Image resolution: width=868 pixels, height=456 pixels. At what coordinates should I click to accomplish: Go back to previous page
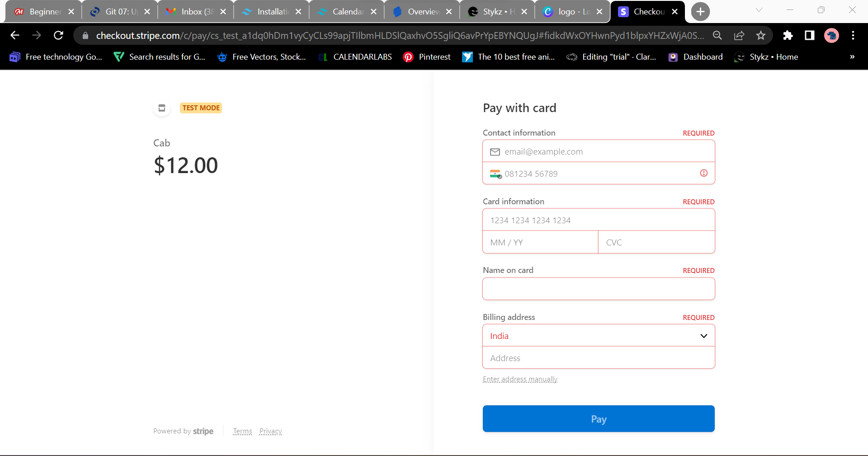(x=15, y=35)
